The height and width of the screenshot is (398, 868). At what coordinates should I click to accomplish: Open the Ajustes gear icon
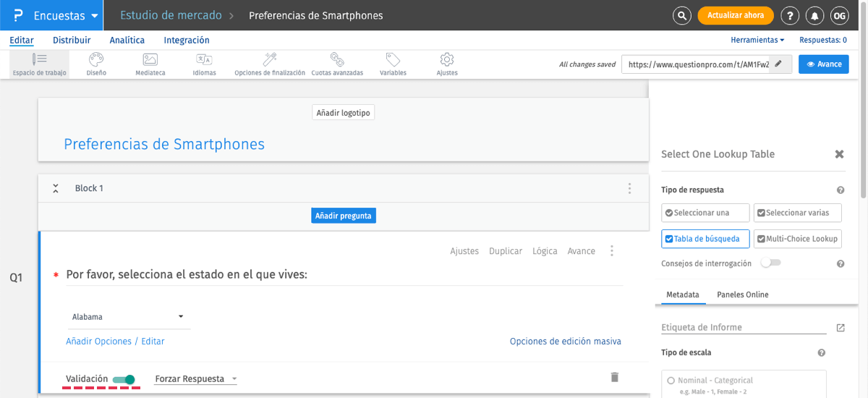[x=447, y=60]
